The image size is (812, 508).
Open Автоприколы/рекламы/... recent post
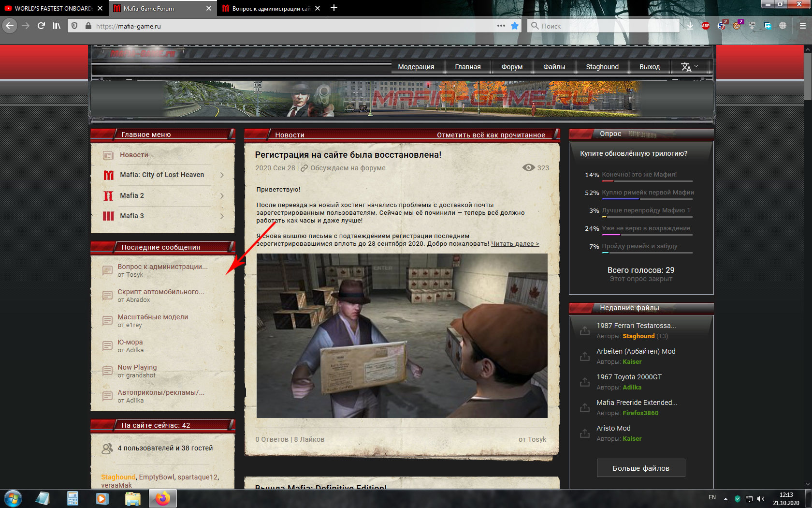161,392
